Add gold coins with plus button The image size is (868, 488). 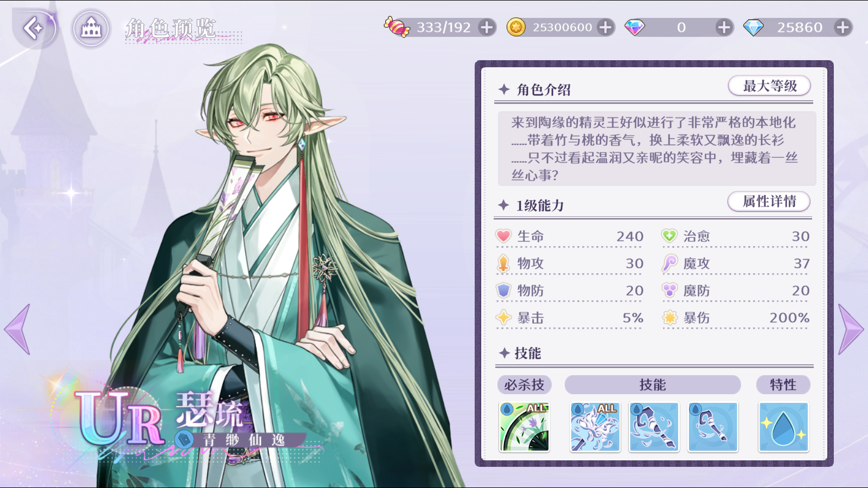click(x=605, y=27)
